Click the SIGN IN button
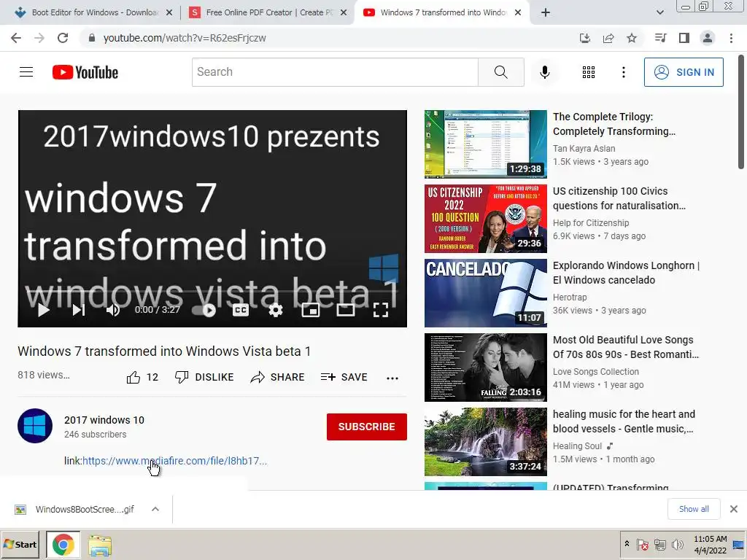Screen dimensions: 747x560 click(683, 72)
